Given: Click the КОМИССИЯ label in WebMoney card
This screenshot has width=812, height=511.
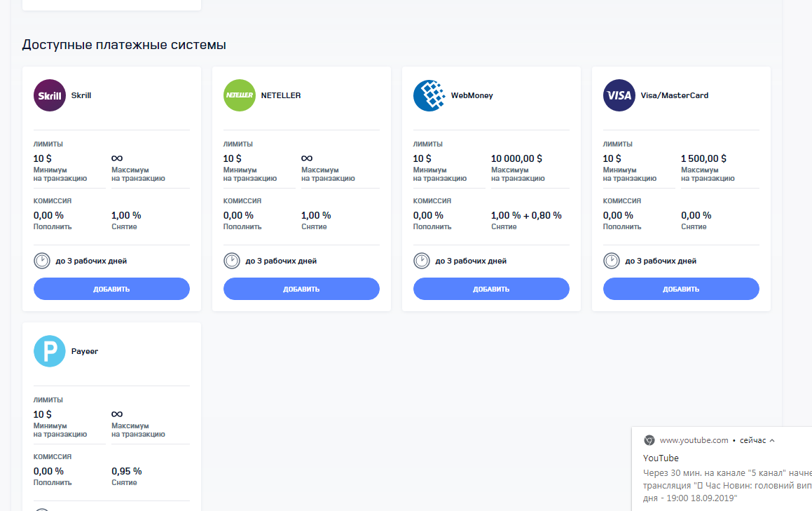Looking at the screenshot, I should coord(432,200).
